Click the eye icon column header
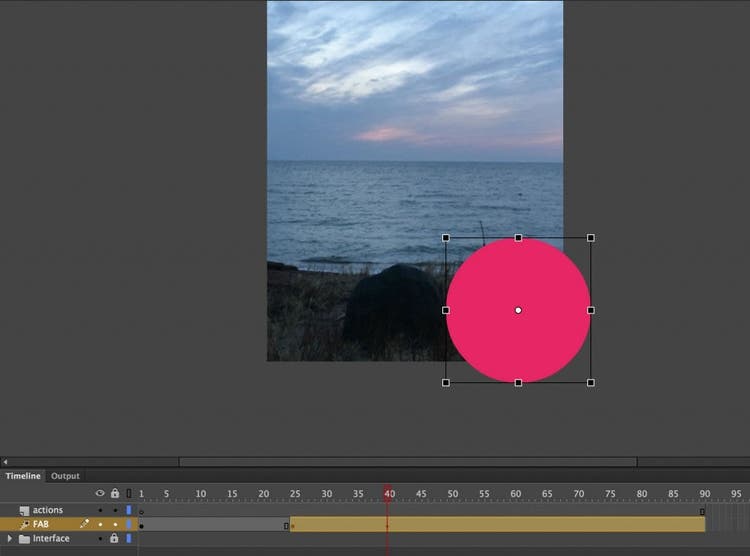 [99, 493]
